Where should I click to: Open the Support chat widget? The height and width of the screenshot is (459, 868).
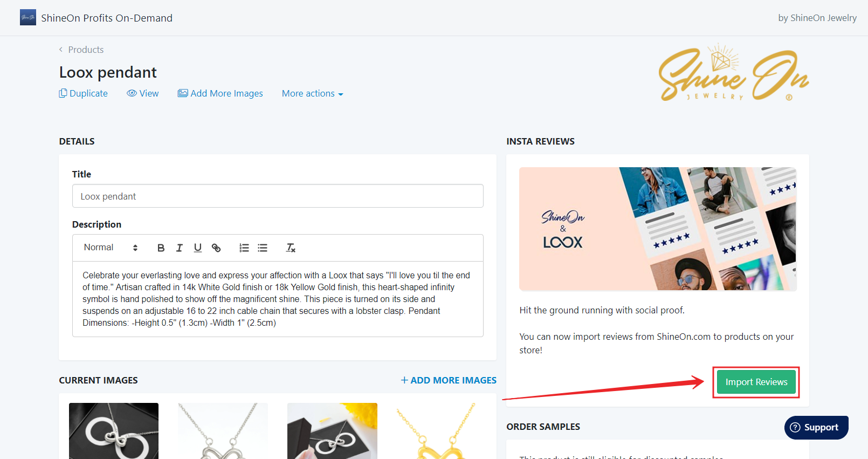816,427
